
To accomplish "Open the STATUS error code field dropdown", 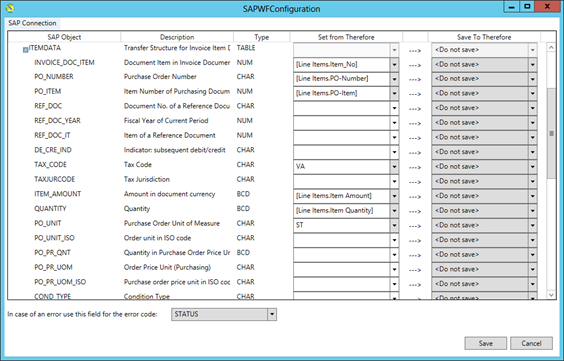I will pos(272,315).
